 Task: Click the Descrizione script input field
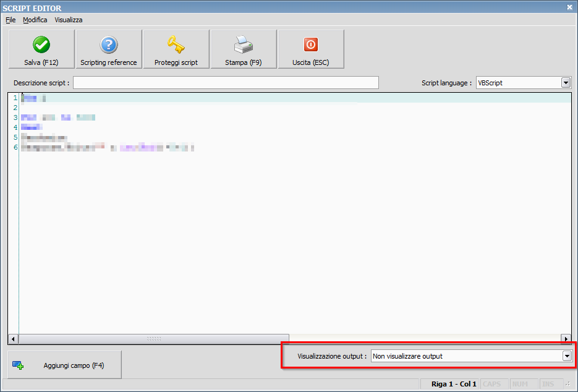(226, 83)
